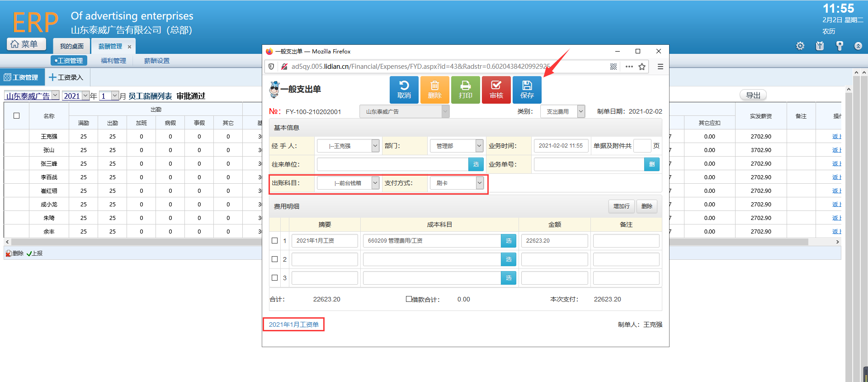This screenshot has width=868, height=382.
Task: Click the blue 保存 save icon
Action: (527, 90)
